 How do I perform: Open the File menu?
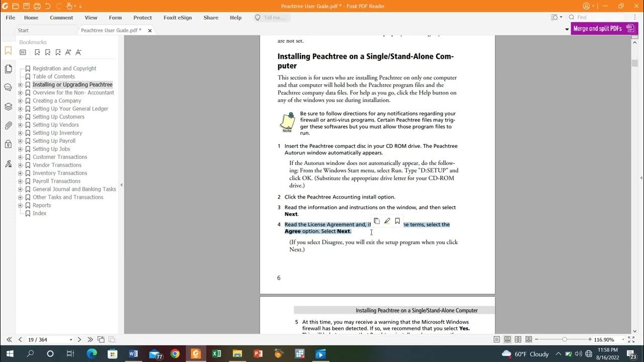10,18
